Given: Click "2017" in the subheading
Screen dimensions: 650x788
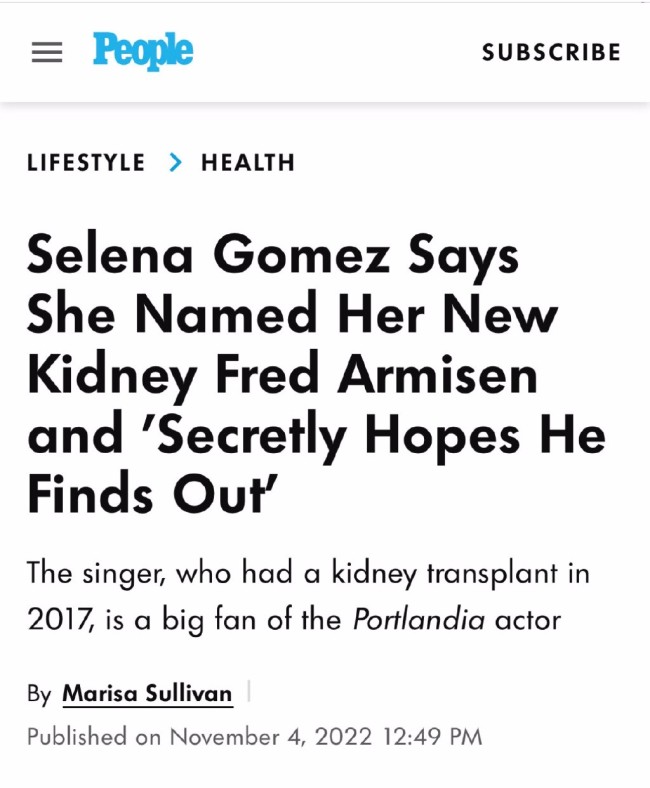Looking at the screenshot, I should [60, 619].
